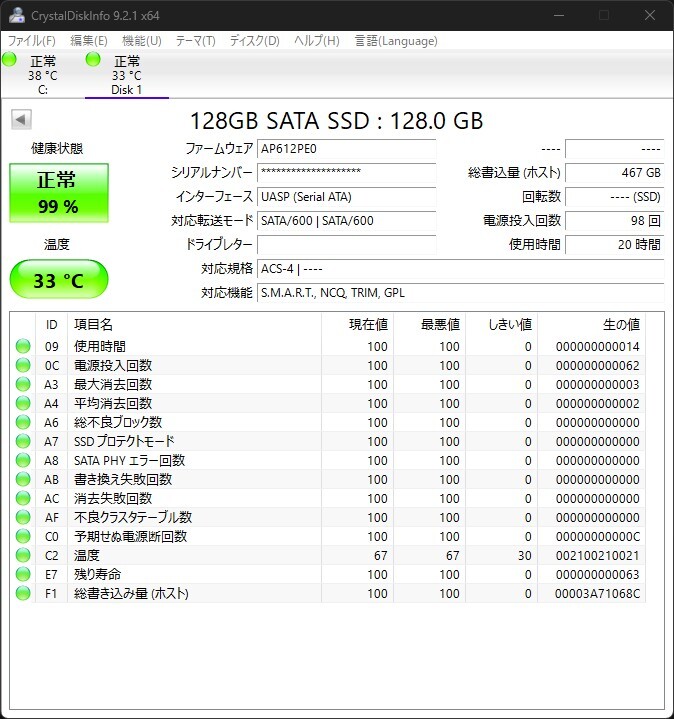
Task: Click power on count value 98 回
Action: pos(614,221)
